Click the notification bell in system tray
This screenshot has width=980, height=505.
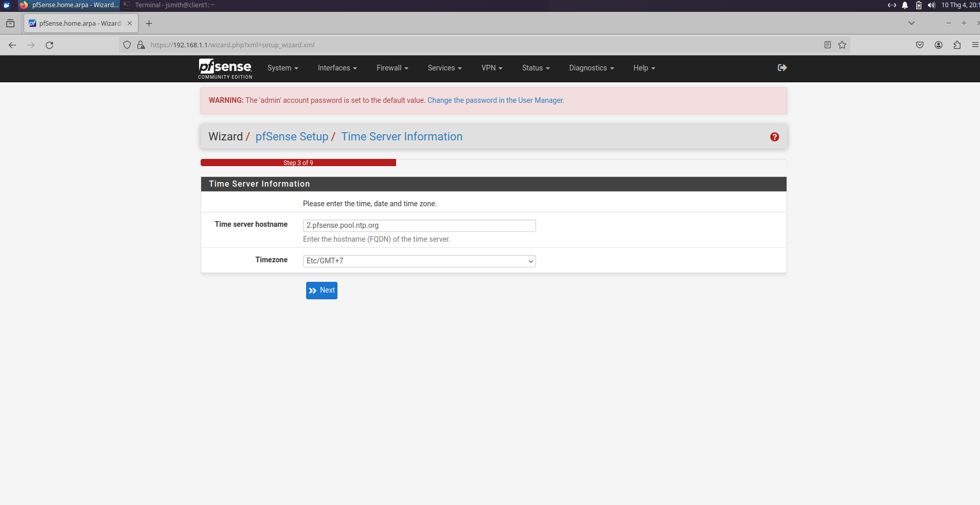(x=904, y=5)
